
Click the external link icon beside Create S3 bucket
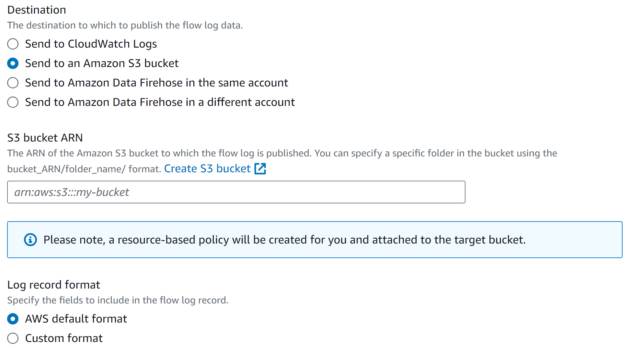260,169
